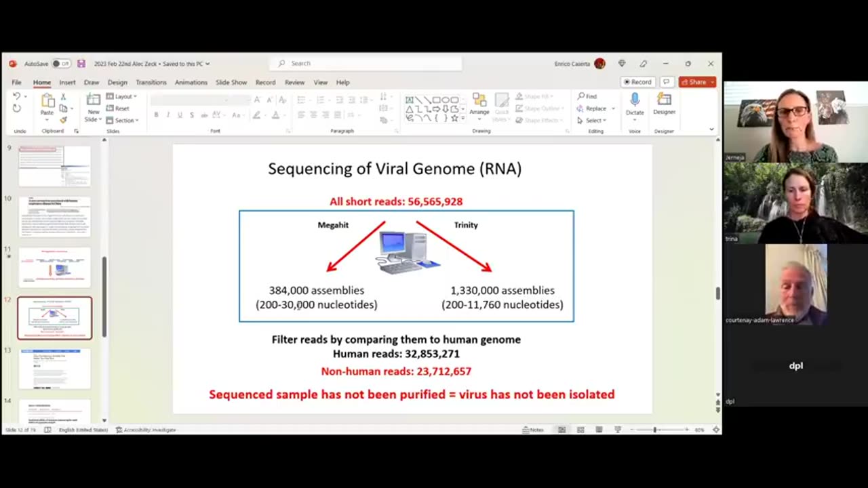Click the Undo arrow icon
868x488 pixels.
coord(17,97)
